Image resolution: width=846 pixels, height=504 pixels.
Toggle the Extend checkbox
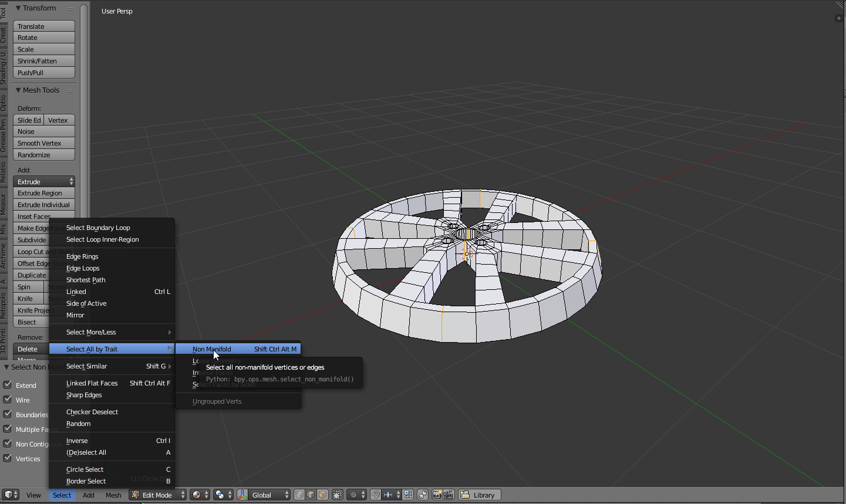(x=8, y=385)
